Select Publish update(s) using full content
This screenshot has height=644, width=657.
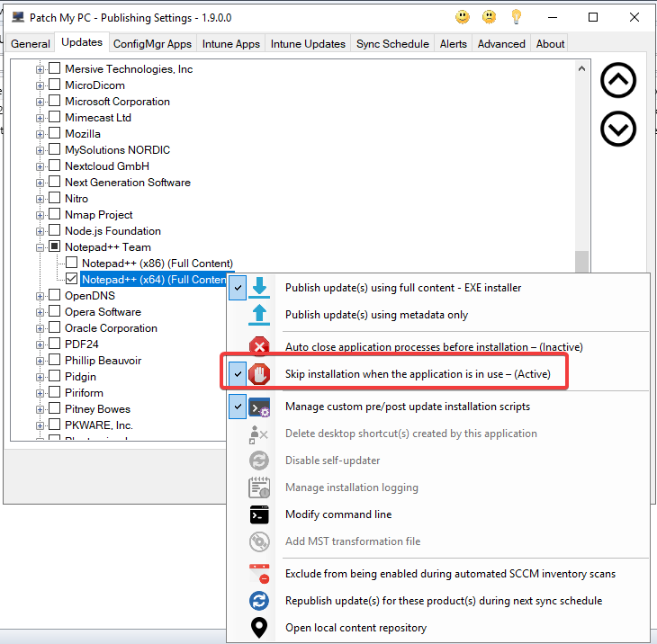438,288
